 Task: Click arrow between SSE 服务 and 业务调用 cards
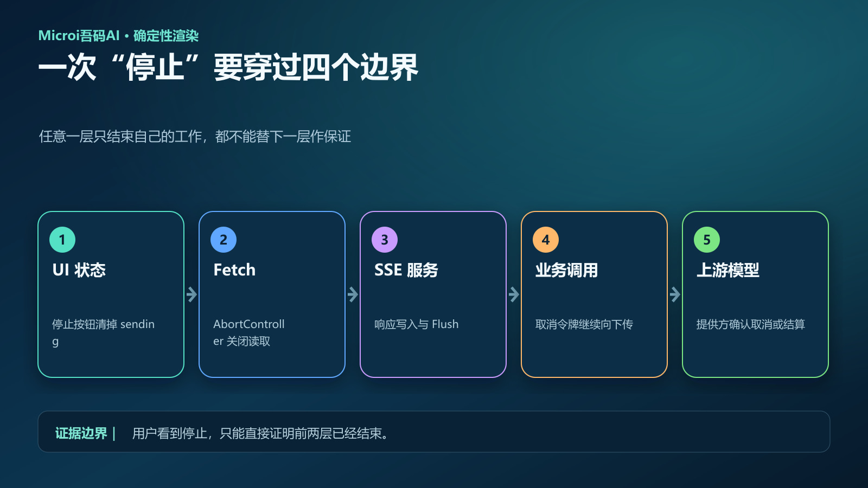(514, 294)
